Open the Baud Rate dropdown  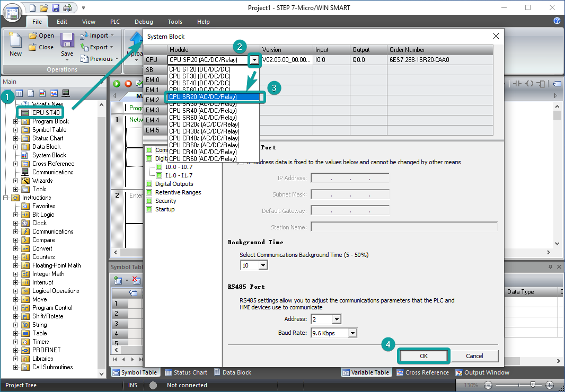coord(353,333)
